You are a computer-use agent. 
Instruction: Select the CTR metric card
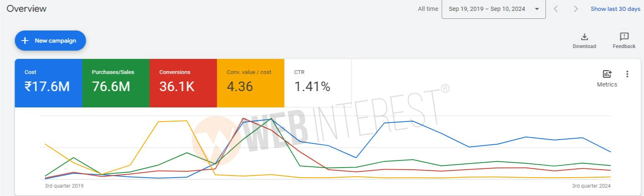[318, 83]
